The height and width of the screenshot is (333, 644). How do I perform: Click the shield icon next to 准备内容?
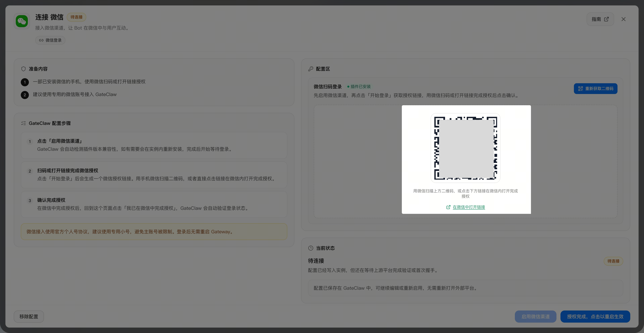[23, 69]
